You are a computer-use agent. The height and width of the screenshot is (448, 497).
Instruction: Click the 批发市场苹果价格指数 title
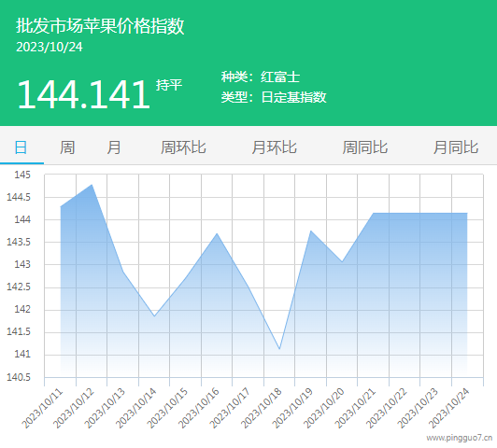tap(100, 25)
